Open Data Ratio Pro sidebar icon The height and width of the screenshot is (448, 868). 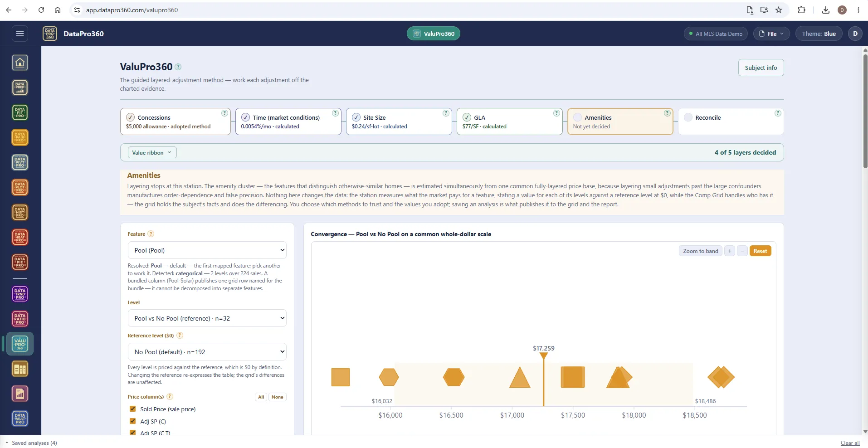coord(20,319)
